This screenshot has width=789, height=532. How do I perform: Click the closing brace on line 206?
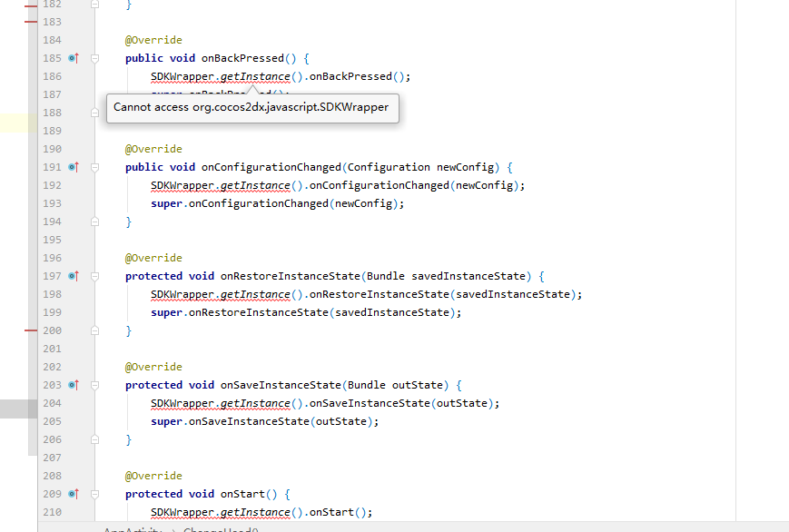[129, 440]
